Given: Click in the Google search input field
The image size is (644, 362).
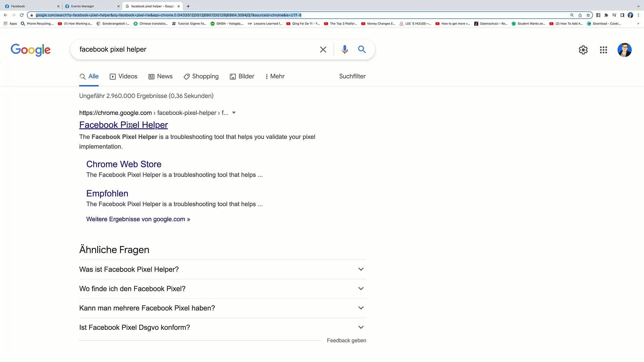Looking at the screenshot, I should point(196,50).
